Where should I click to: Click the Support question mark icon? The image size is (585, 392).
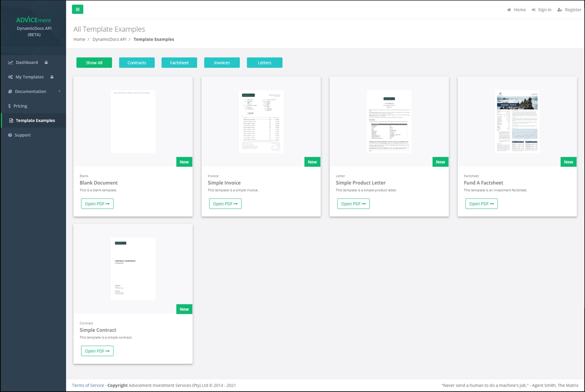[x=10, y=135]
